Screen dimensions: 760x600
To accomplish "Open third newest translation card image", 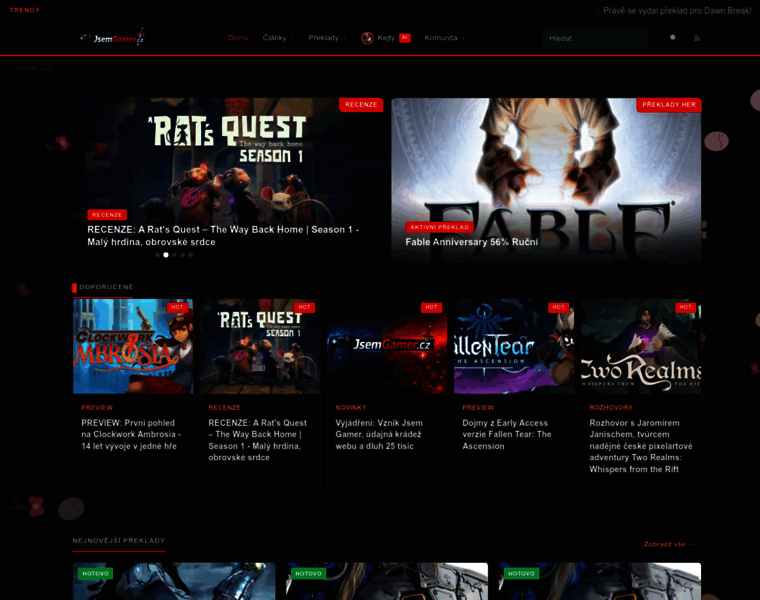I will coord(600,581).
